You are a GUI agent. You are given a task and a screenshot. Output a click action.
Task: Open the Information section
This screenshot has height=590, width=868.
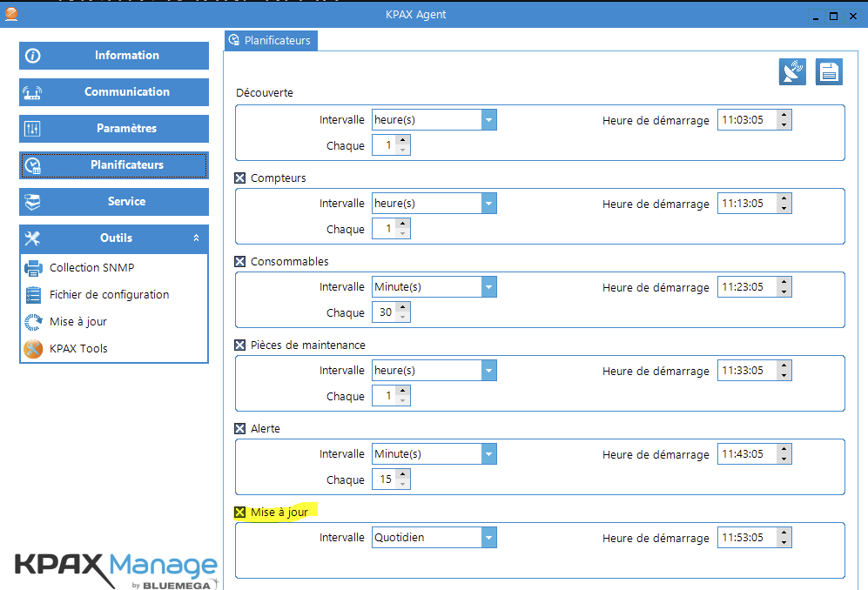[x=114, y=56]
